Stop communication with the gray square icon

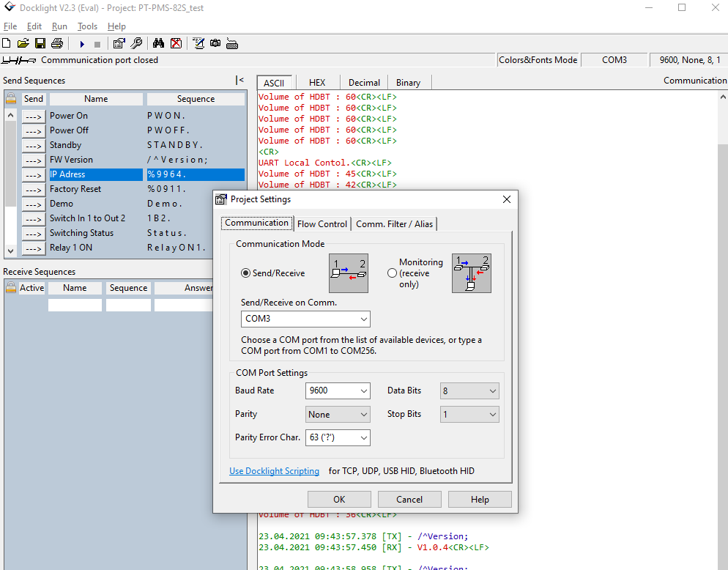97,44
